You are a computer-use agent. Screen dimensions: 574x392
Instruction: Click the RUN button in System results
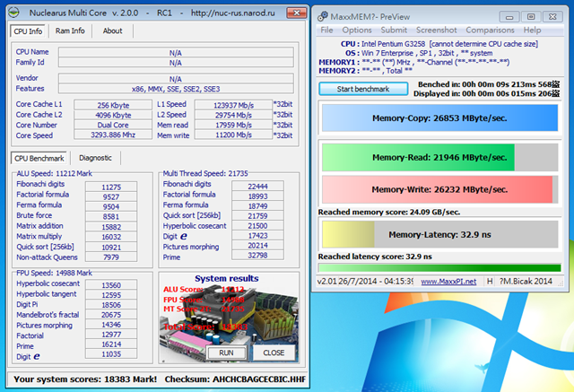pos(226,353)
